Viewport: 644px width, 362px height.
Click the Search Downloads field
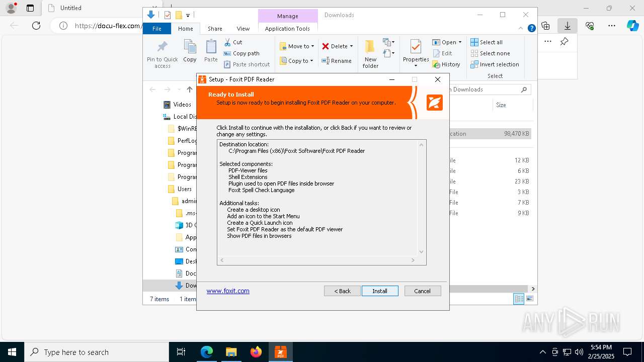[489, 89]
